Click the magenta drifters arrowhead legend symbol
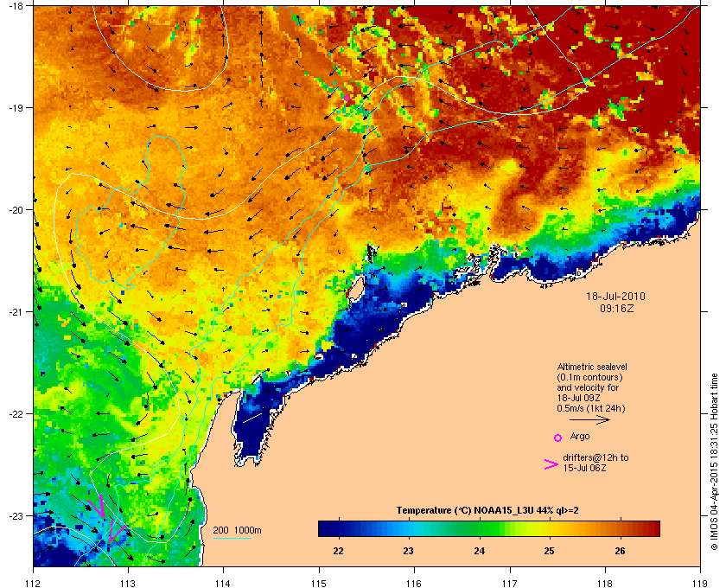726x588 pixels. (x=551, y=464)
